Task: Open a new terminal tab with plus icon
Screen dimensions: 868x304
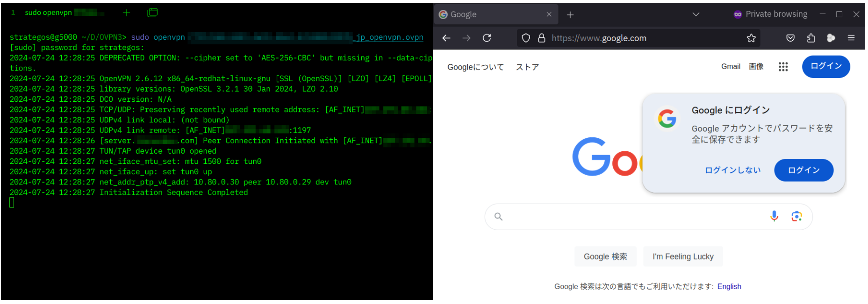Action: pos(126,13)
